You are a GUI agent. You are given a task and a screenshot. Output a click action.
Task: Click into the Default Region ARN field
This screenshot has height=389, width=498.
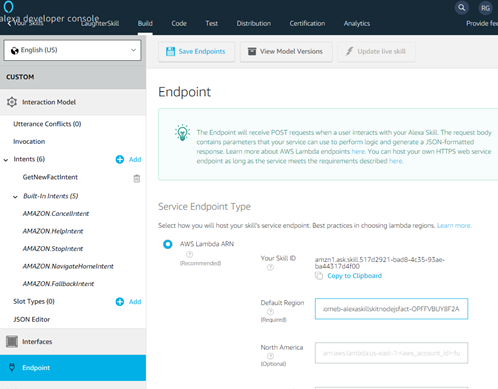391,309
